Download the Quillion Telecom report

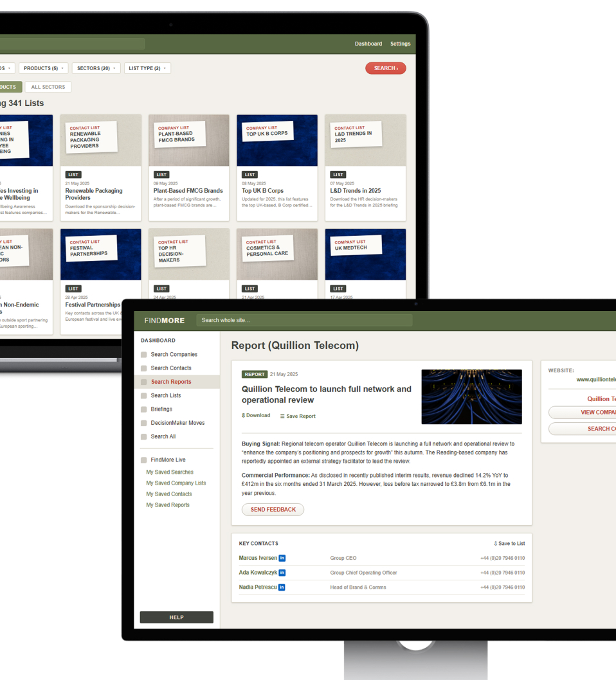coord(256,415)
